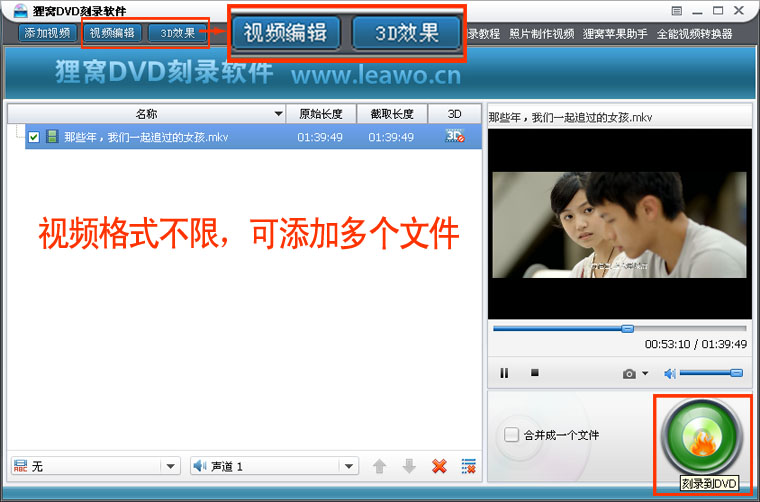Screen dimensions: 760x502
Task: Click the film icon of the mkv file
Action: pos(52,137)
